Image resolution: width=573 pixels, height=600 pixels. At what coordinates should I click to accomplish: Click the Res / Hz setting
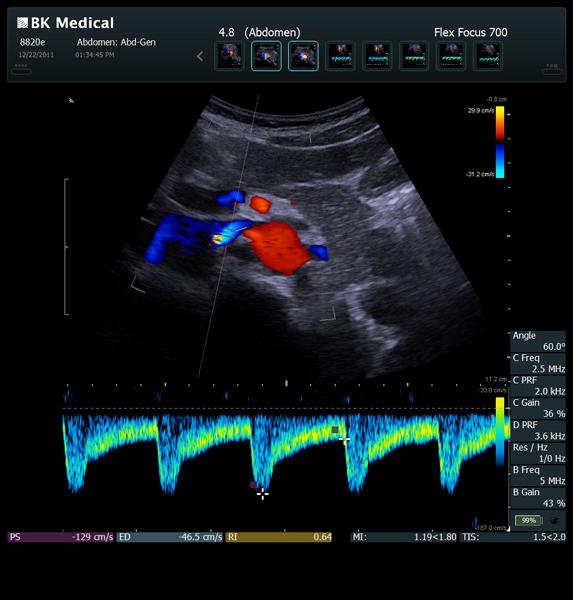[x=538, y=453]
